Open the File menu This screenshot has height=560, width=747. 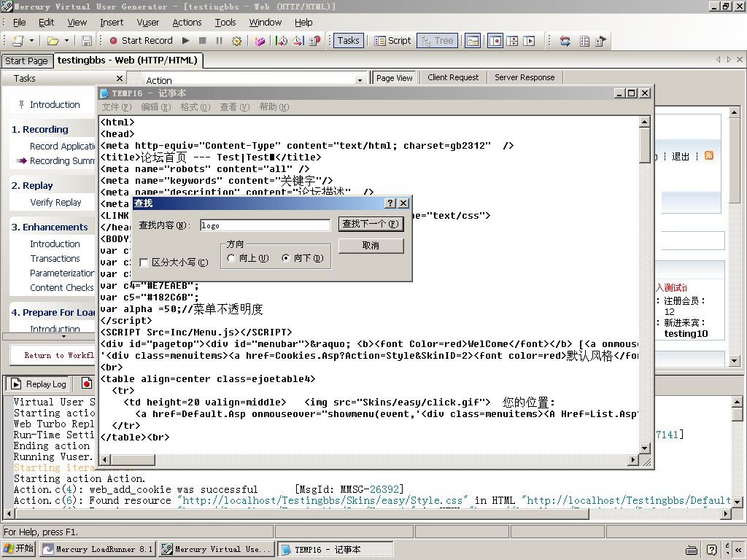(20, 23)
